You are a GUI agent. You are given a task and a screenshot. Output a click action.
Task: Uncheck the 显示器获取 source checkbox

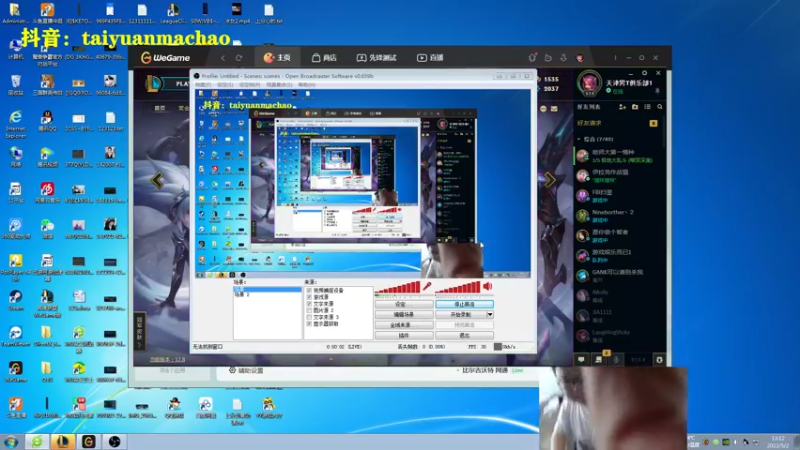pyautogui.click(x=309, y=323)
